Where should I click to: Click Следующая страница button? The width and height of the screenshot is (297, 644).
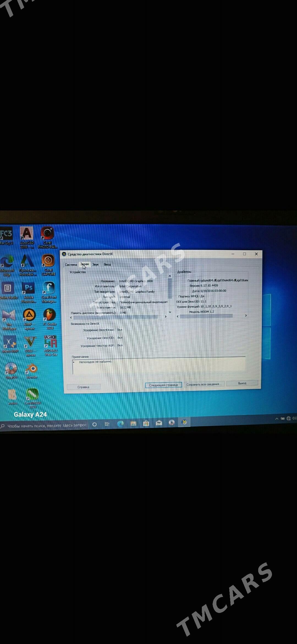click(x=164, y=385)
